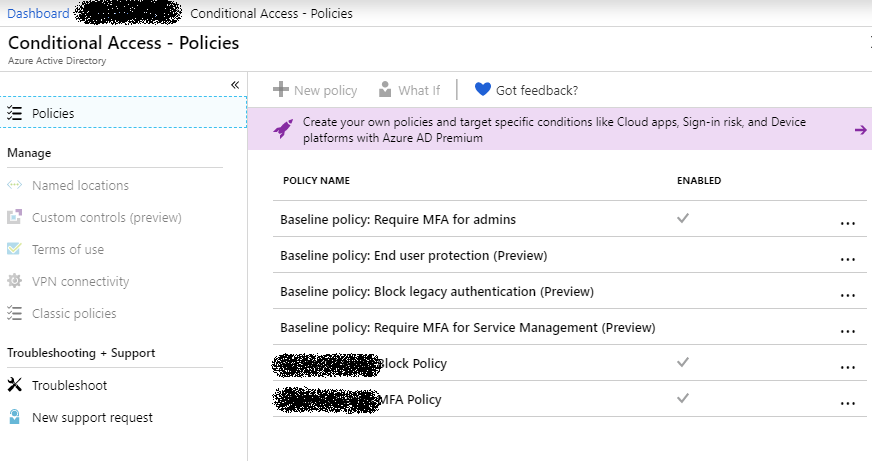Click the What If toolbar button
This screenshot has height=461, width=872.
pyautogui.click(x=409, y=90)
